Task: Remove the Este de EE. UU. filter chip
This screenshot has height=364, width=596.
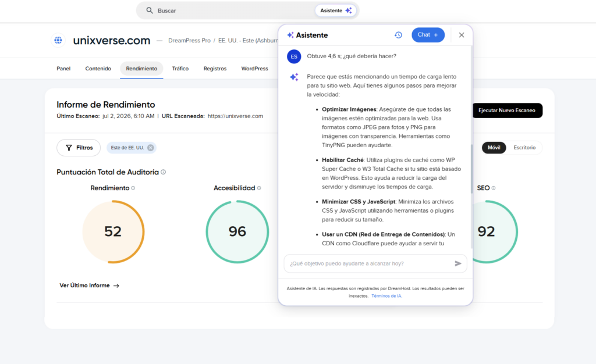Action: 151,148
